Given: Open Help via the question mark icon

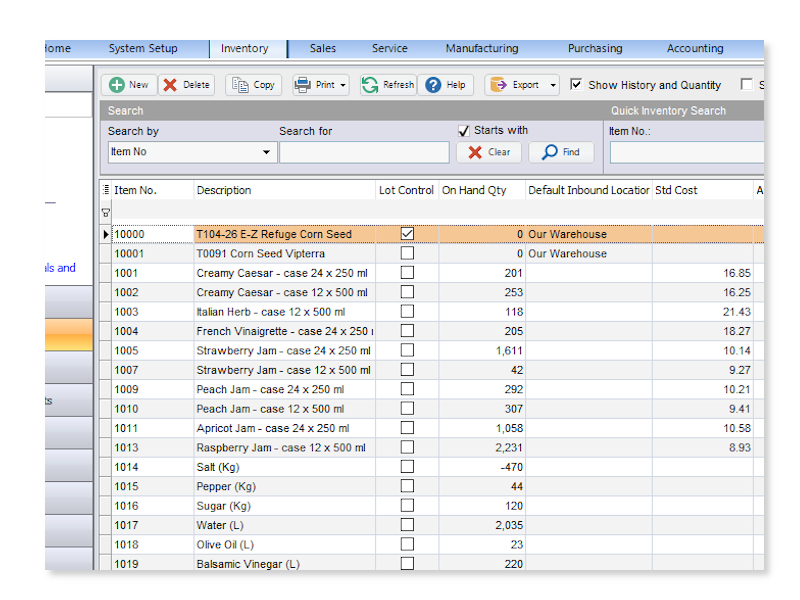Looking at the screenshot, I should point(433,85).
